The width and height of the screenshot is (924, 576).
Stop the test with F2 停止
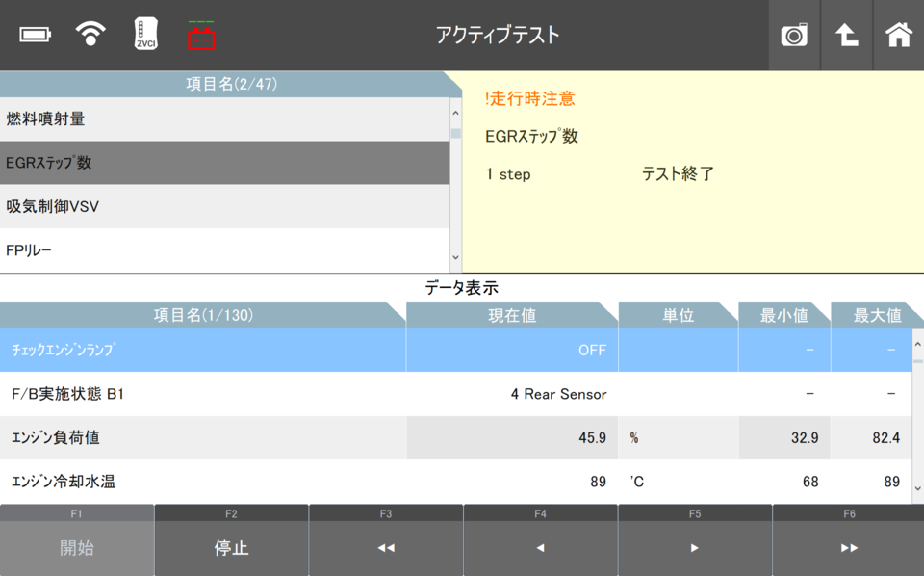coord(231,540)
